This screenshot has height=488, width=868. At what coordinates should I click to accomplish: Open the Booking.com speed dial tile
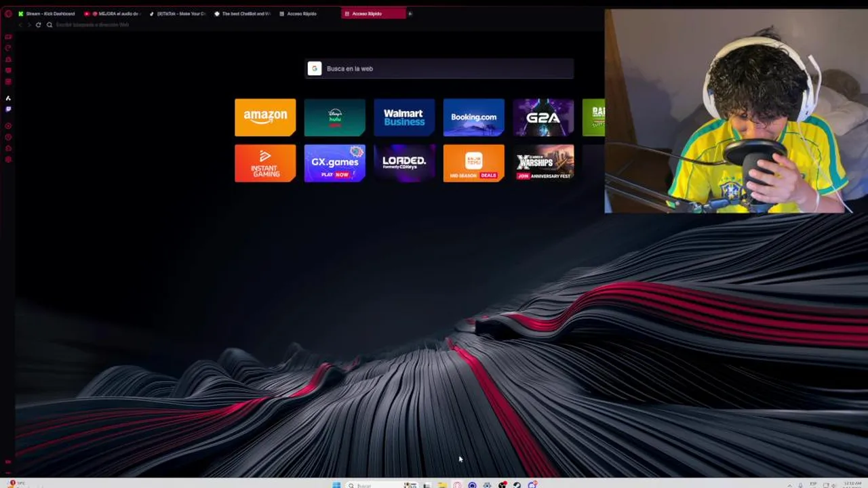(x=474, y=117)
